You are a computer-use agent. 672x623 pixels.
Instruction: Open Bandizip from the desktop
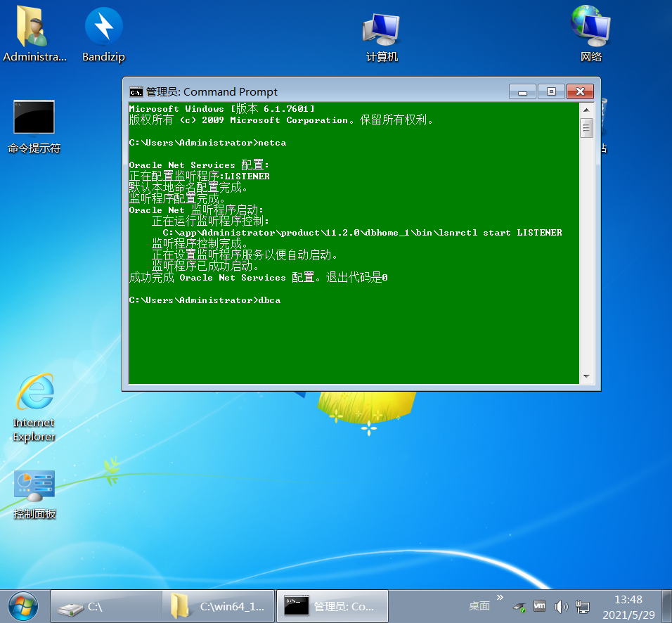[x=103, y=28]
